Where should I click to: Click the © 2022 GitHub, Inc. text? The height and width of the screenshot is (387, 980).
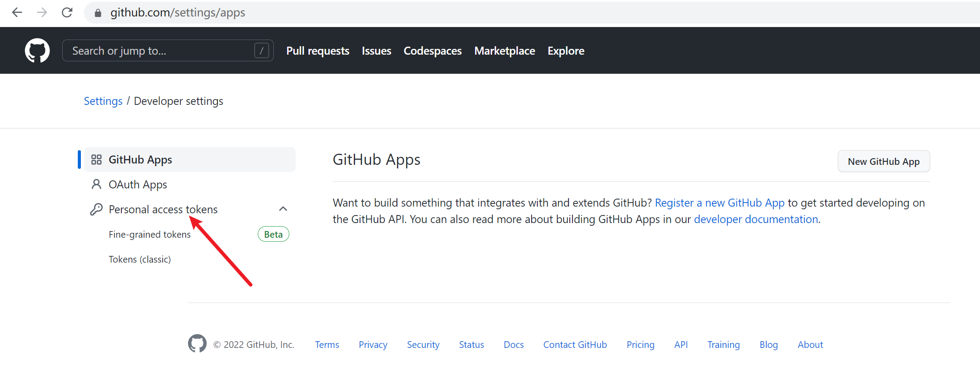pyautogui.click(x=254, y=345)
